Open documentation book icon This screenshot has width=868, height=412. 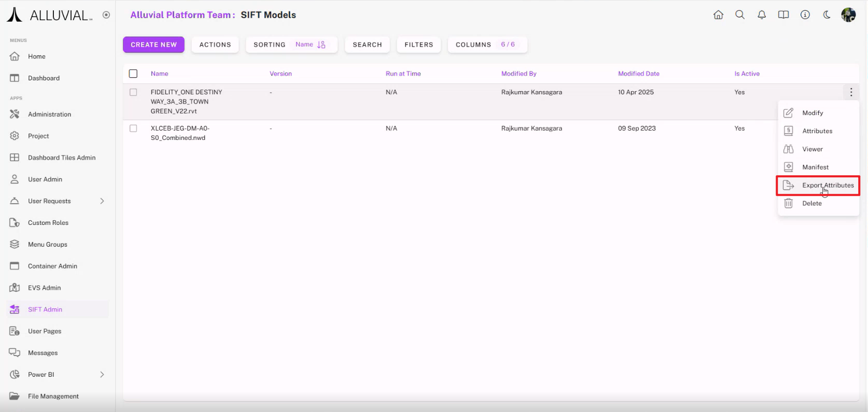783,15
